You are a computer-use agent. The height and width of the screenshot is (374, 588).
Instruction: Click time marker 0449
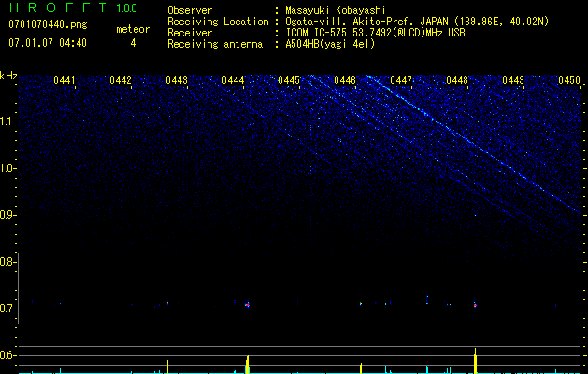point(512,80)
